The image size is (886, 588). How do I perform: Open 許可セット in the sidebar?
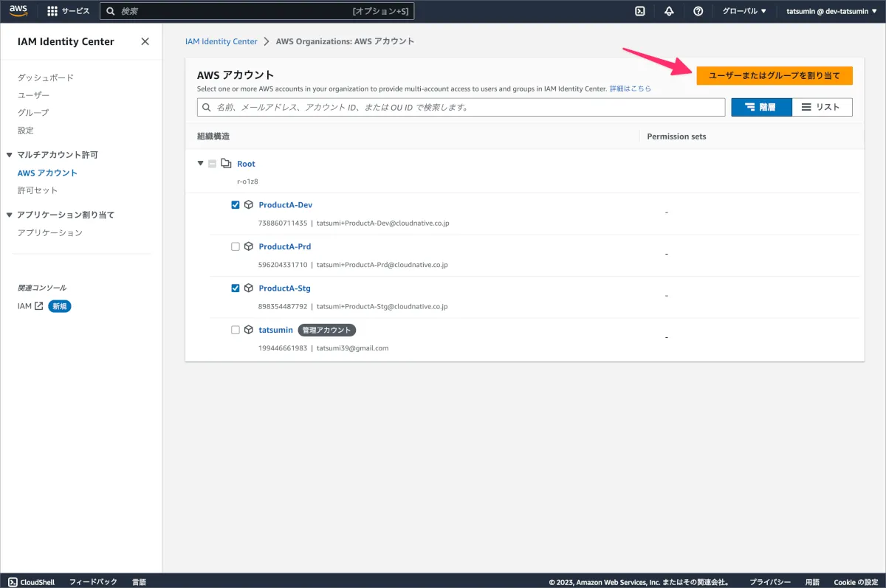[38, 190]
